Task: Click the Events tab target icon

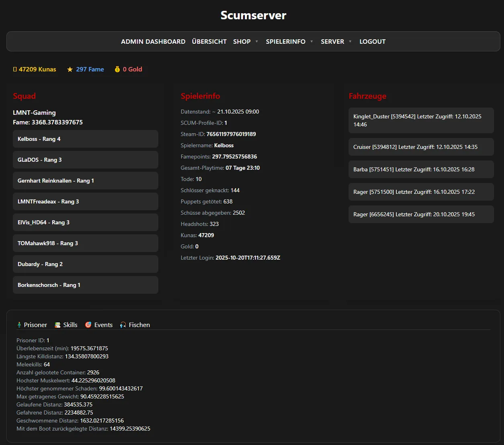Action: point(88,325)
